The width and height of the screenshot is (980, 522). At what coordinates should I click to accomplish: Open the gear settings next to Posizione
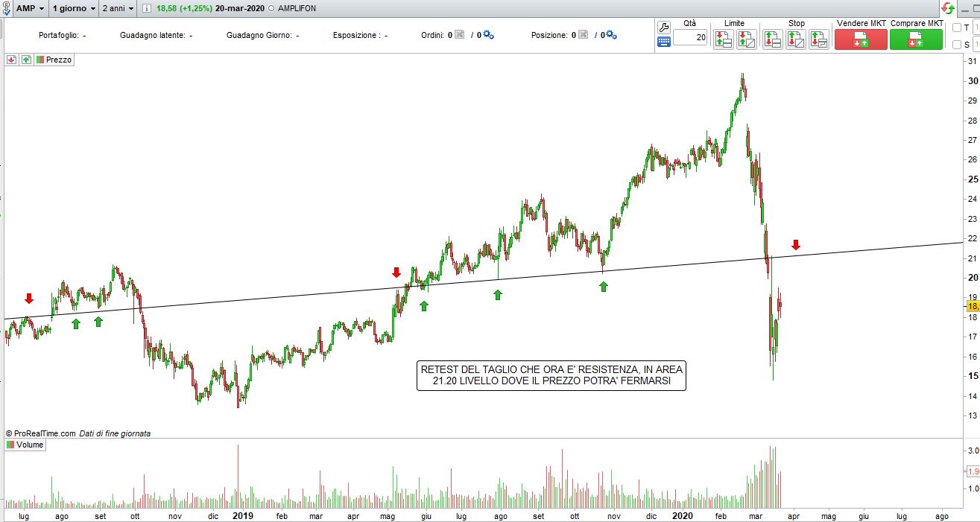pos(611,35)
